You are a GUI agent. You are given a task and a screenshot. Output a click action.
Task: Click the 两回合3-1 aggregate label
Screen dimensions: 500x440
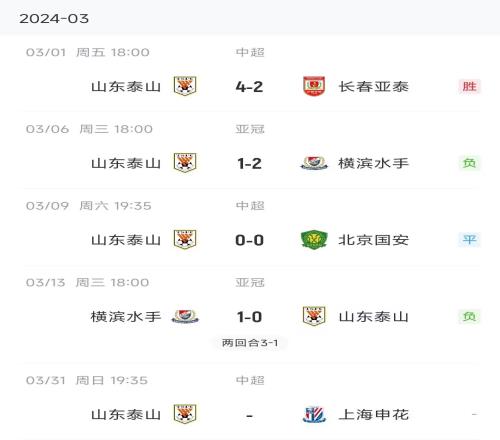[250, 343]
